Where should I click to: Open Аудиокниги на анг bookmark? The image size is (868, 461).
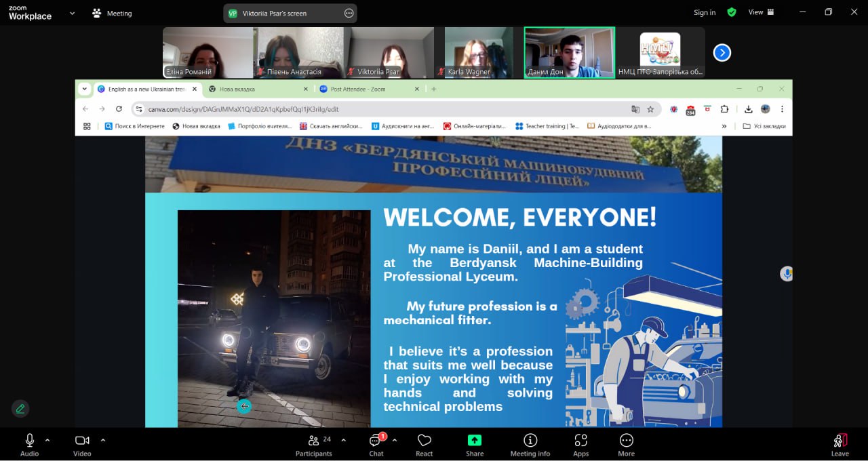coord(403,126)
